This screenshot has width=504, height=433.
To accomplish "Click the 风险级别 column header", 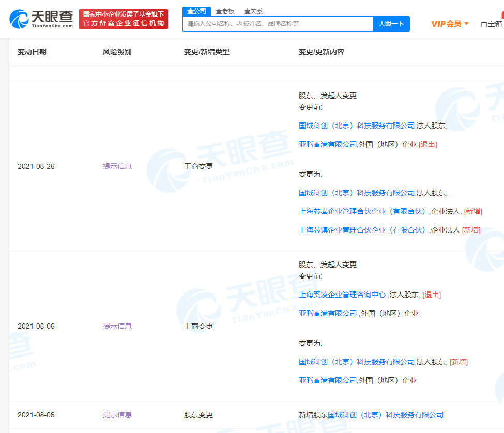I will pos(117,52).
